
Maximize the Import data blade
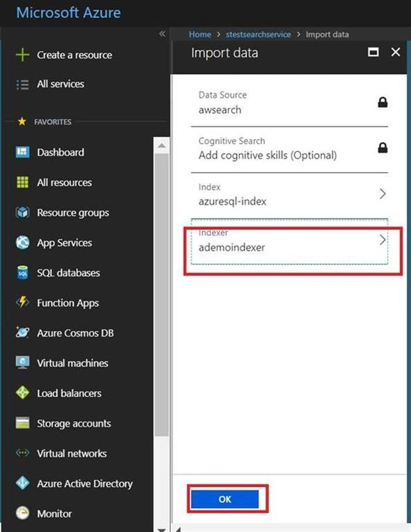(373, 52)
